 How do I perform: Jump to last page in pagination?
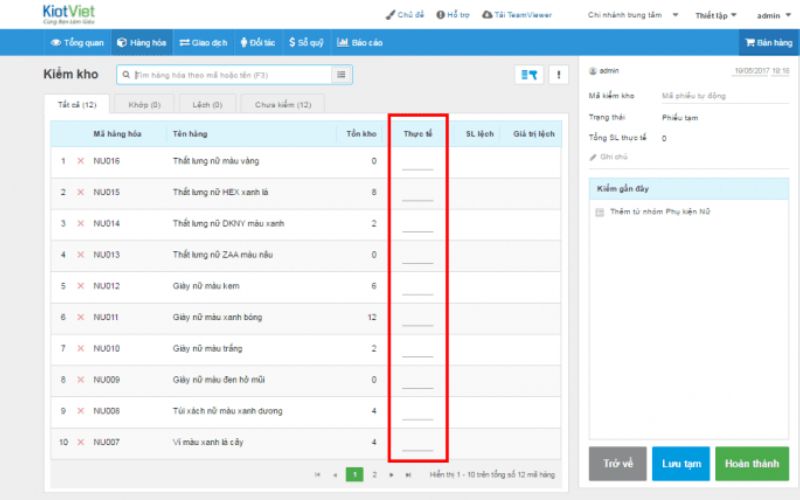pyautogui.click(x=408, y=474)
